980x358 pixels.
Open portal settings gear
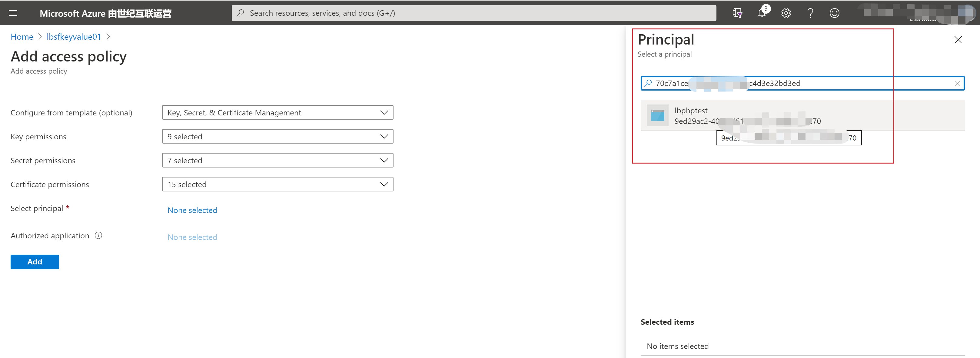(786, 13)
